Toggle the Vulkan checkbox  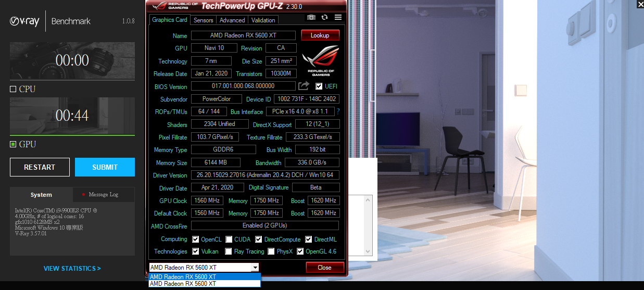pyautogui.click(x=195, y=251)
